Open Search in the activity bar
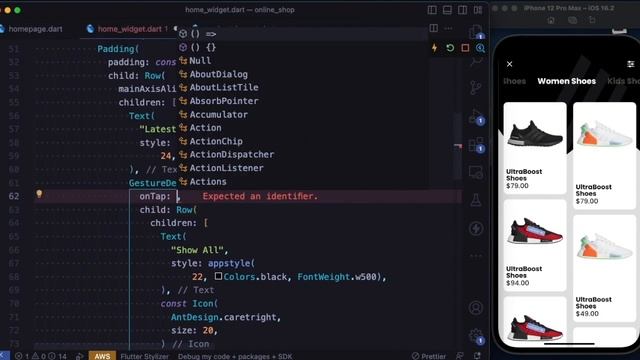The height and width of the screenshot is (360, 640). point(476,61)
